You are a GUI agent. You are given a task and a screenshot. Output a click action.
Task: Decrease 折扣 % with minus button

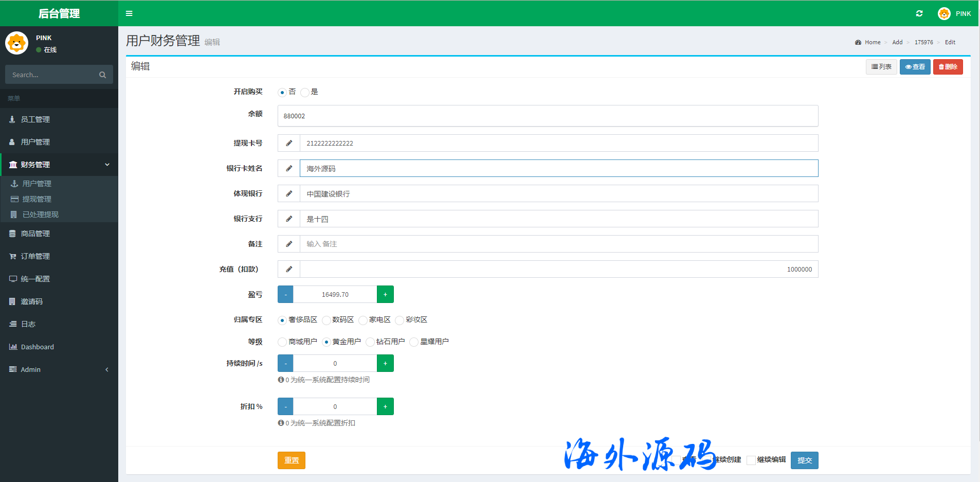coord(285,407)
